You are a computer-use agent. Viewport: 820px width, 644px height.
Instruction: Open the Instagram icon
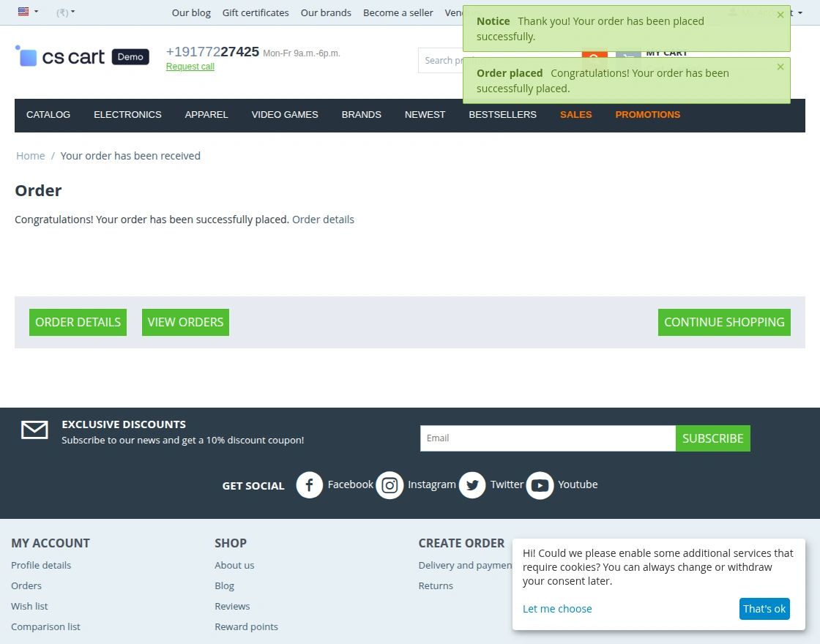(389, 485)
